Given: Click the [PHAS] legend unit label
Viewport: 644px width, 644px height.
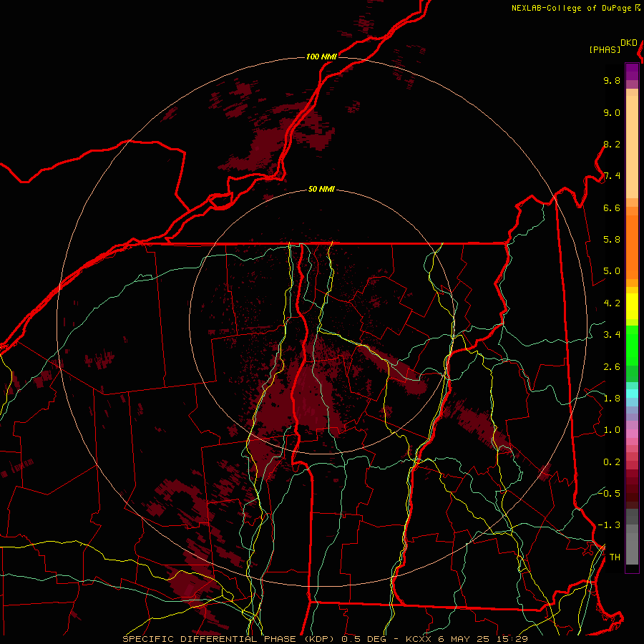Looking at the screenshot, I should 605,49.
